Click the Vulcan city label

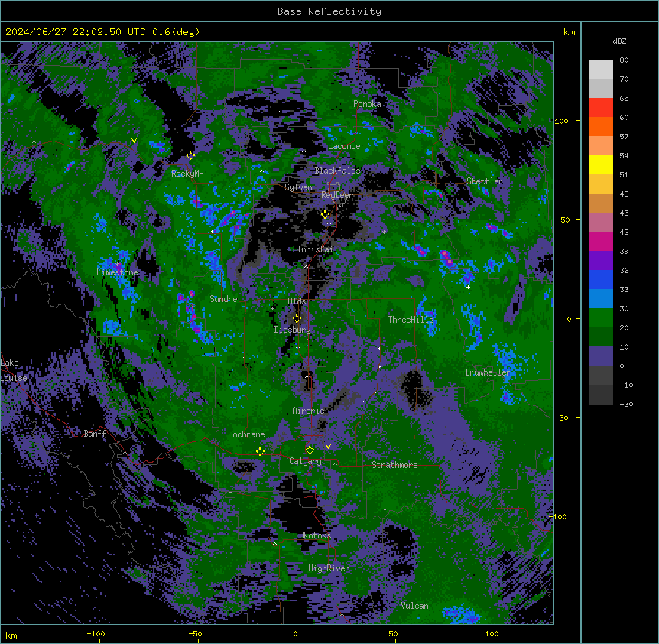[415, 606]
